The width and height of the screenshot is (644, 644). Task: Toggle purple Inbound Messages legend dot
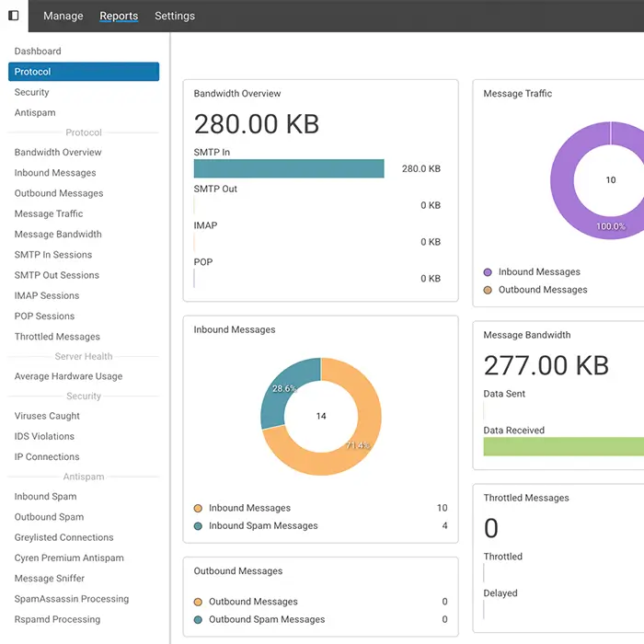click(488, 272)
